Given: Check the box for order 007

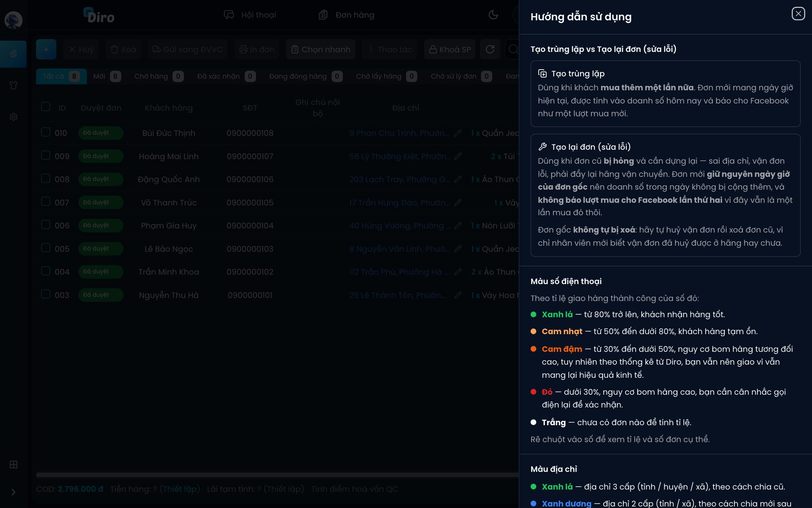Looking at the screenshot, I should click(x=46, y=202).
